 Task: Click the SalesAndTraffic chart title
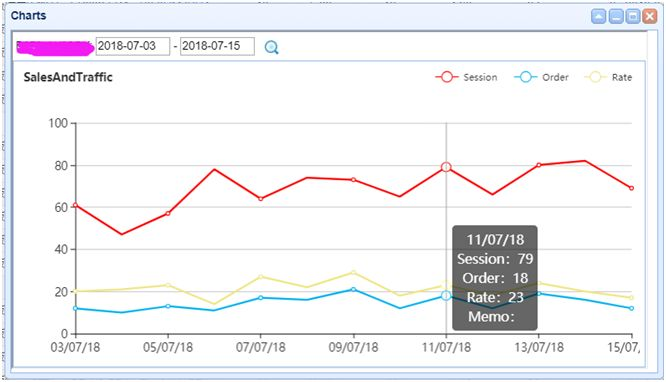click(x=68, y=77)
